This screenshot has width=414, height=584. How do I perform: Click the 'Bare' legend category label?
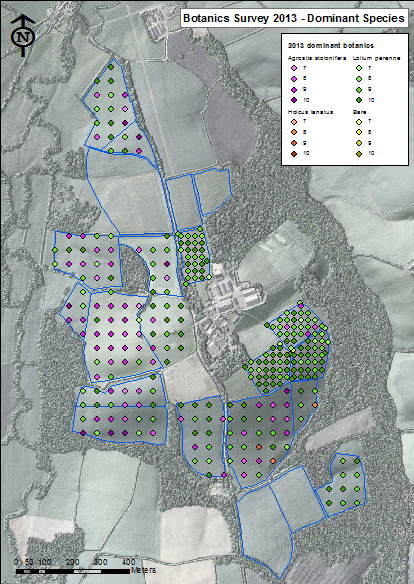pos(360,112)
